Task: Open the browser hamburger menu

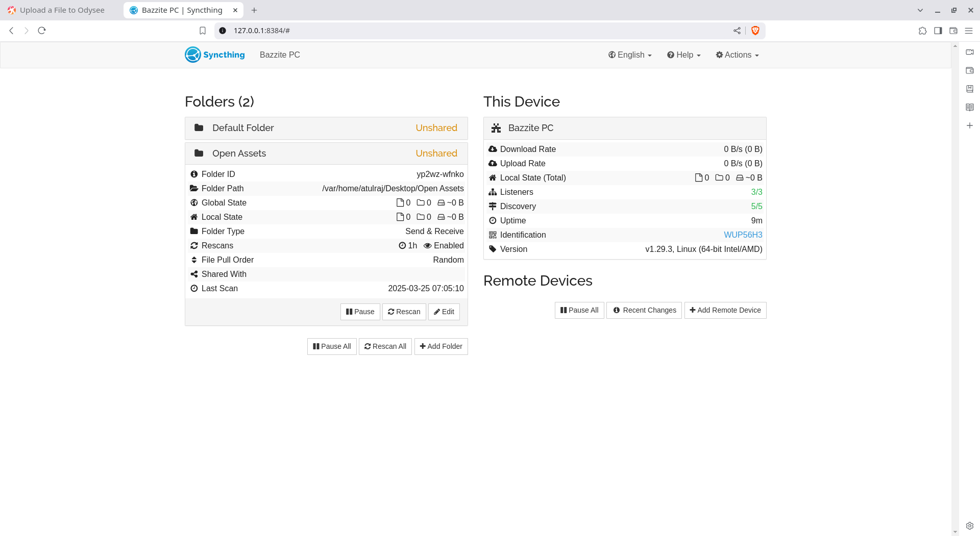Action: [969, 31]
